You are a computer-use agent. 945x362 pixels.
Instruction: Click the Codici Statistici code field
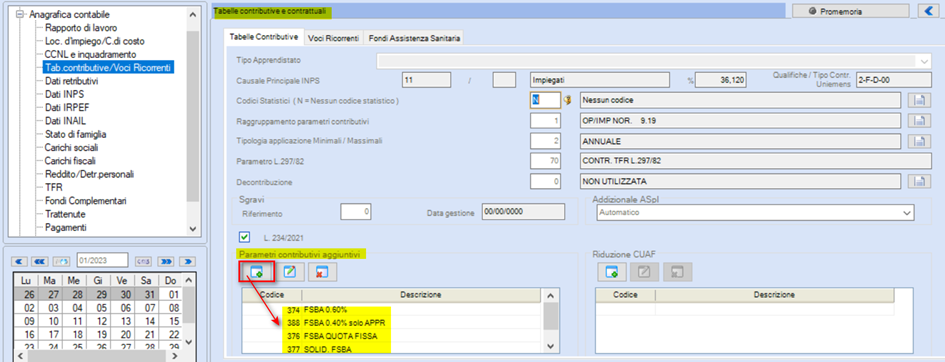click(x=545, y=101)
